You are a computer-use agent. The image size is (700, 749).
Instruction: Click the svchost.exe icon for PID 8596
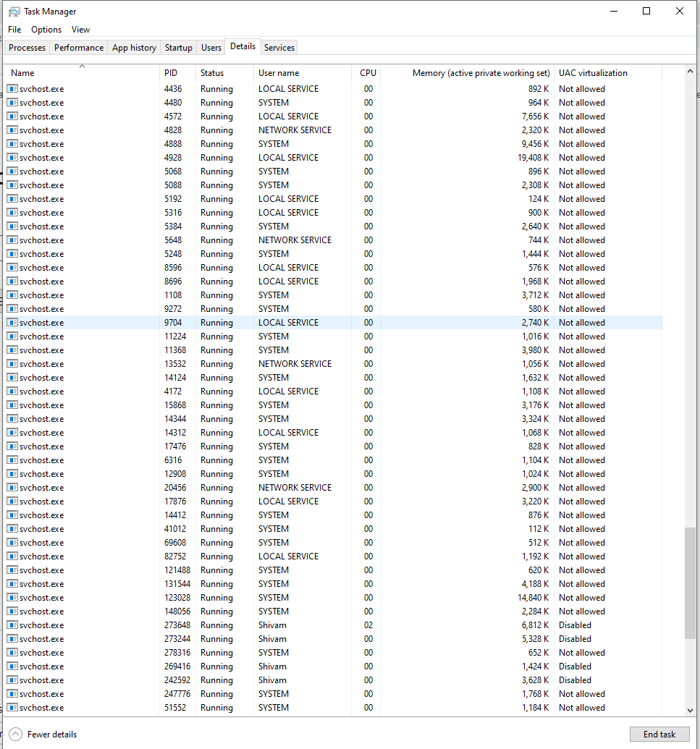[12, 268]
